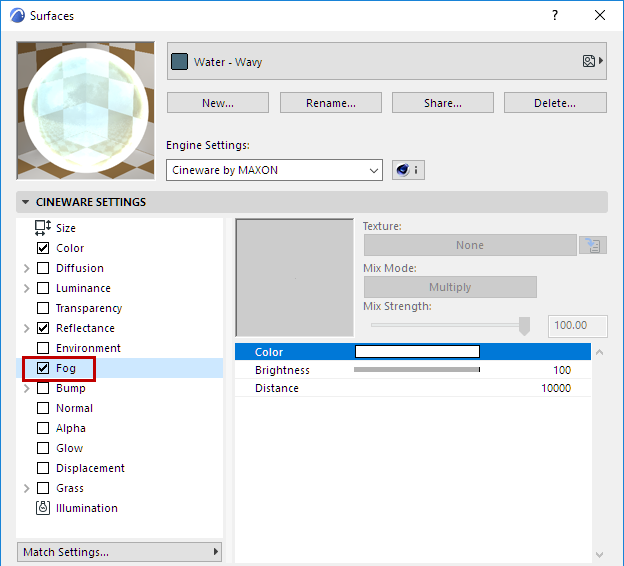
Task: Expand the Bump tree arrow
Action: pos(27,388)
